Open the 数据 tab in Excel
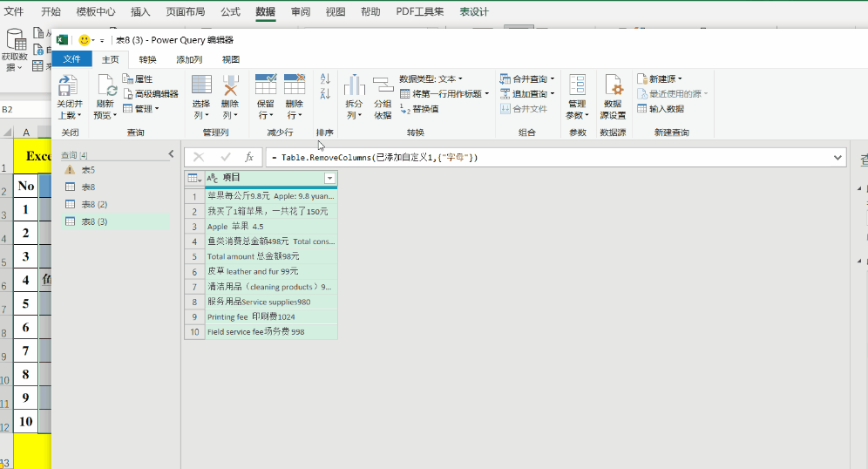This screenshot has height=469, width=868. pyautogui.click(x=266, y=11)
